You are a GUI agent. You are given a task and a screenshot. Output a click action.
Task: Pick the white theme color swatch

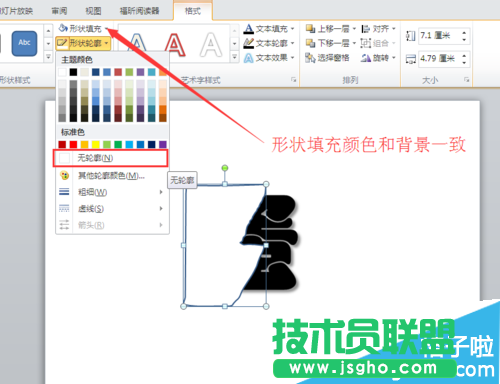tap(62, 72)
